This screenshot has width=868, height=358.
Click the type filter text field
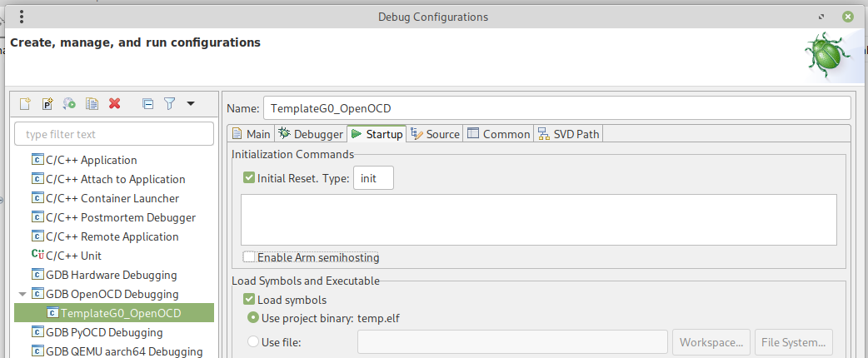tap(114, 134)
